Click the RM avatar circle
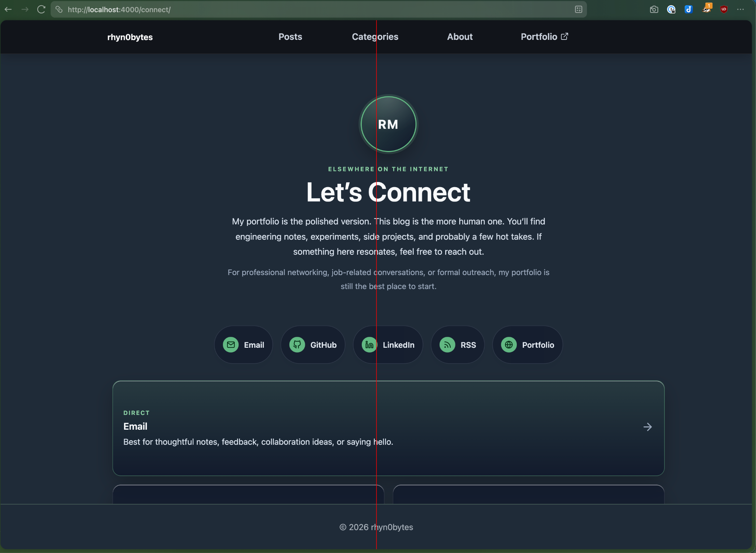 [388, 124]
